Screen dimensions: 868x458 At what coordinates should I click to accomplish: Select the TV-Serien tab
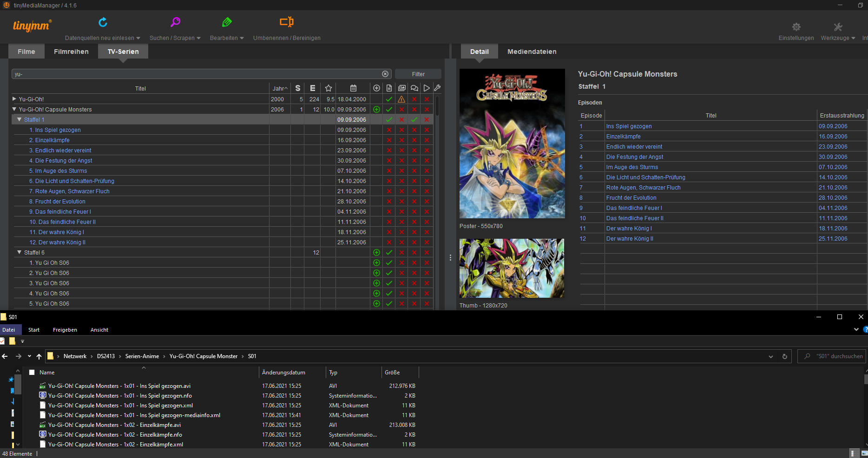[x=123, y=52]
